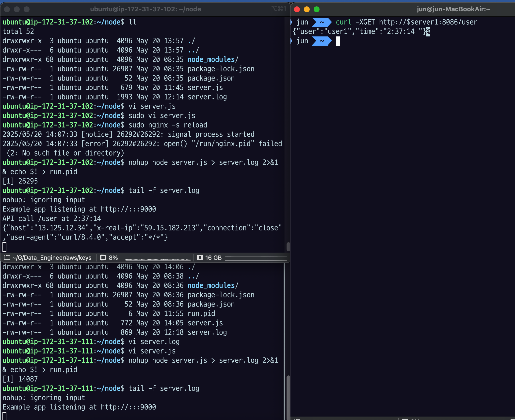Click the memory icon beside 16 GB
Viewport: 515px width, 420px height.
click(x=200, y=258)
